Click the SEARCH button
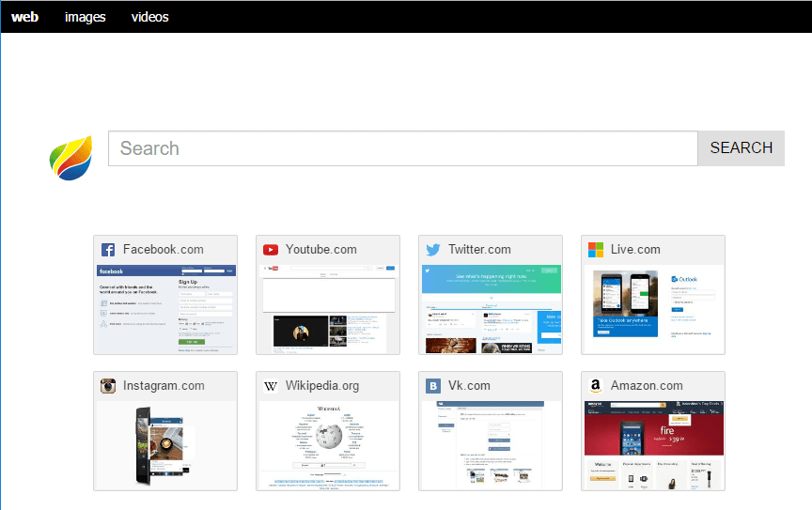 742,148
